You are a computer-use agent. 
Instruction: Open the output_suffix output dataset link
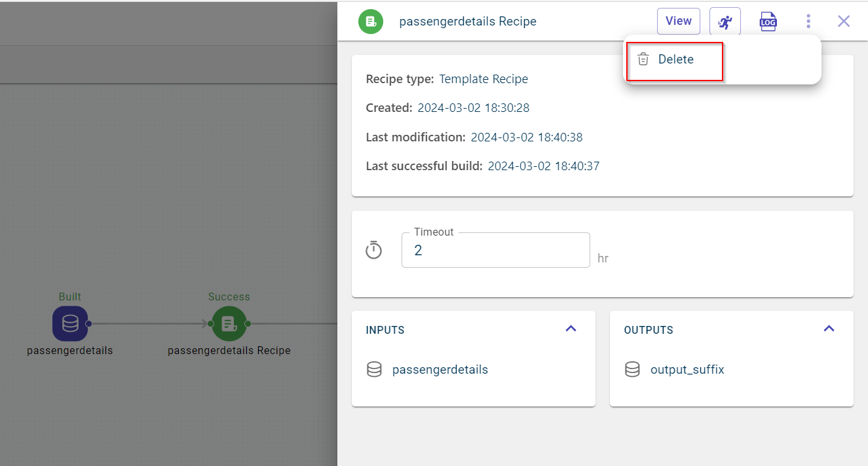pyautogui.click(x=687, y=370)
